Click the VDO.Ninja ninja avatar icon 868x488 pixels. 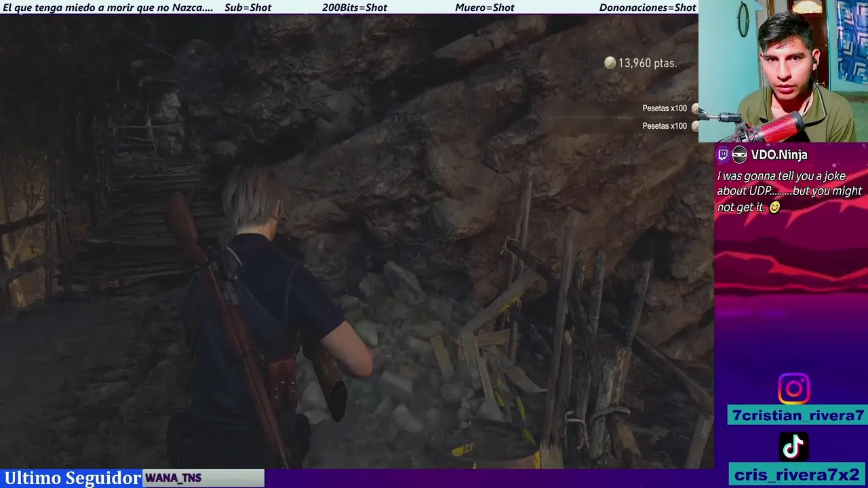coord(739,155)
